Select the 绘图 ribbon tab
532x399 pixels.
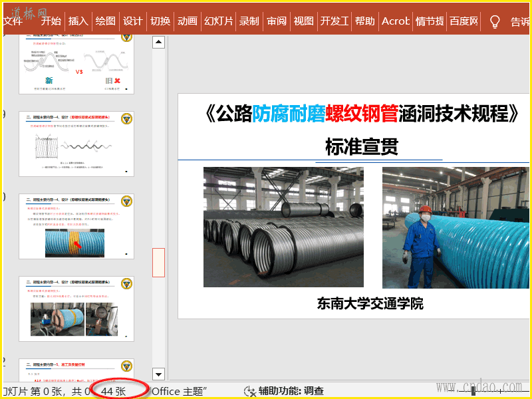[106, 21]
